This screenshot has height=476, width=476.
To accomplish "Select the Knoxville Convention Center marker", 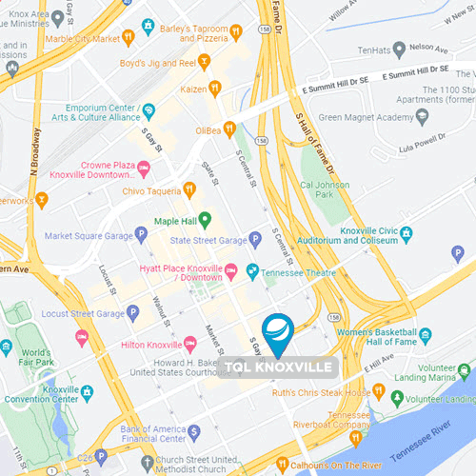I will [x=88, y=393].
